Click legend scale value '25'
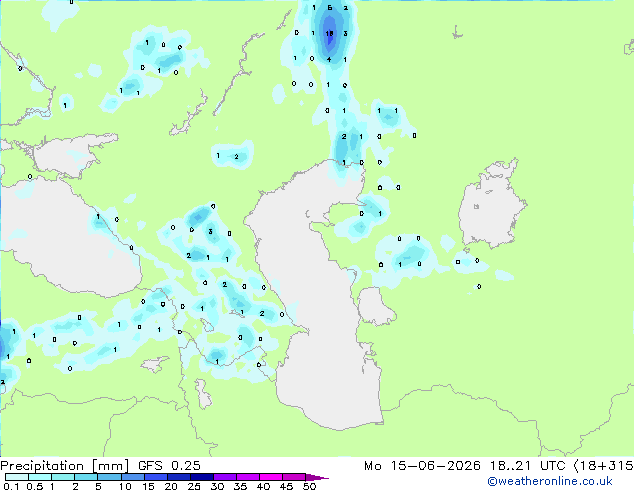This screenshot has width=634, height=490. (x=194, y=486)
